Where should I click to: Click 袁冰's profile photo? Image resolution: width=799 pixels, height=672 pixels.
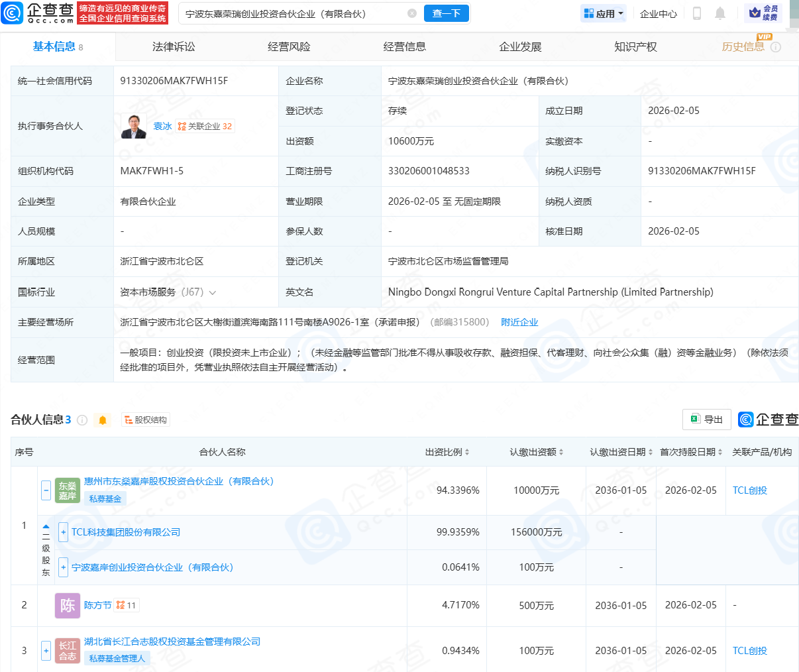coord(134,126)
